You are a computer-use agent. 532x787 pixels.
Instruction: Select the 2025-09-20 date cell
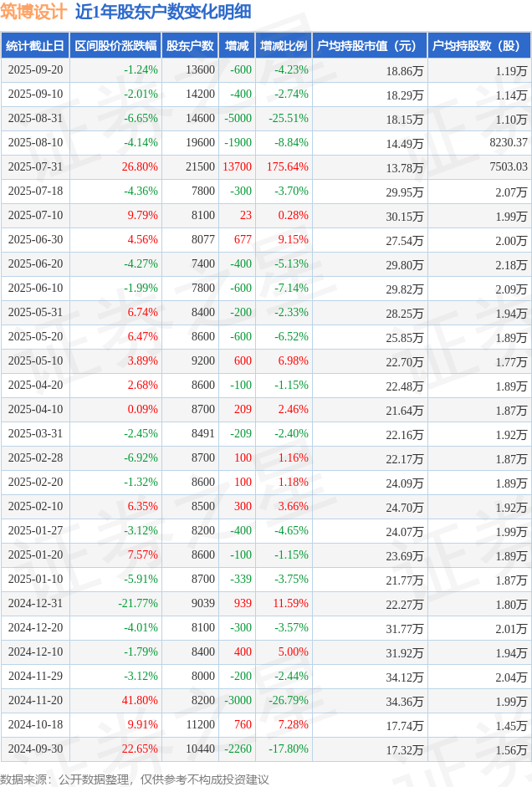click(x=35, y=70)
